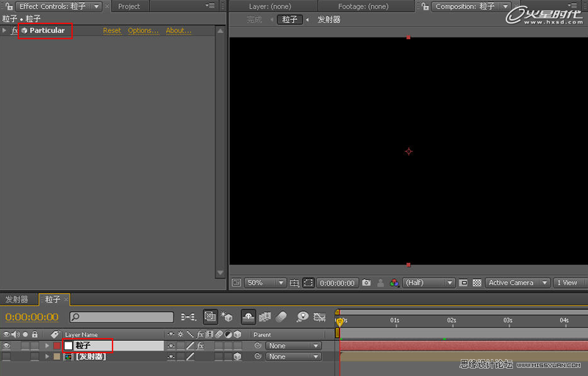Take a snapshot with camera icon
This screenshot has height=376, width=588.
coord(366,283)
